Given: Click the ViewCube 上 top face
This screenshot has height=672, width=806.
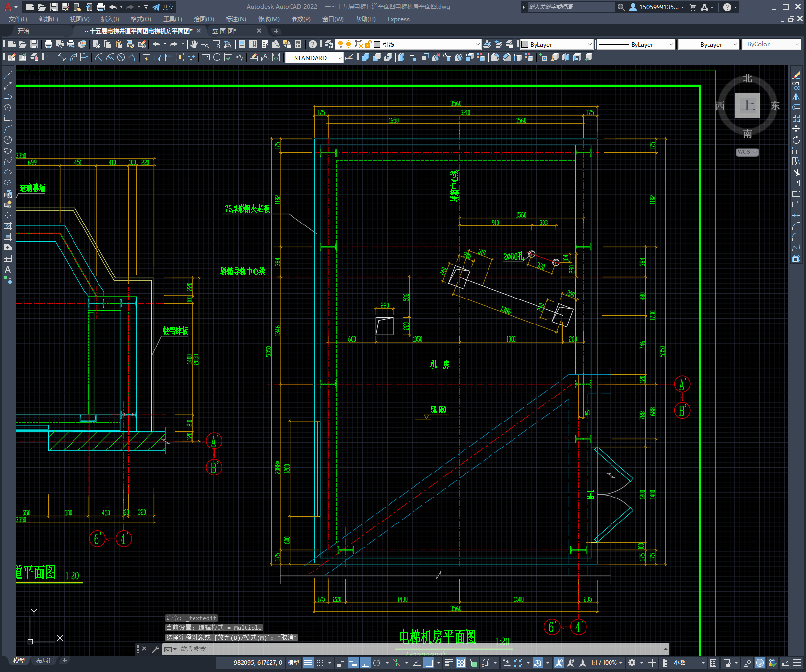Looking at the screenshot, I should click(747, 105).
